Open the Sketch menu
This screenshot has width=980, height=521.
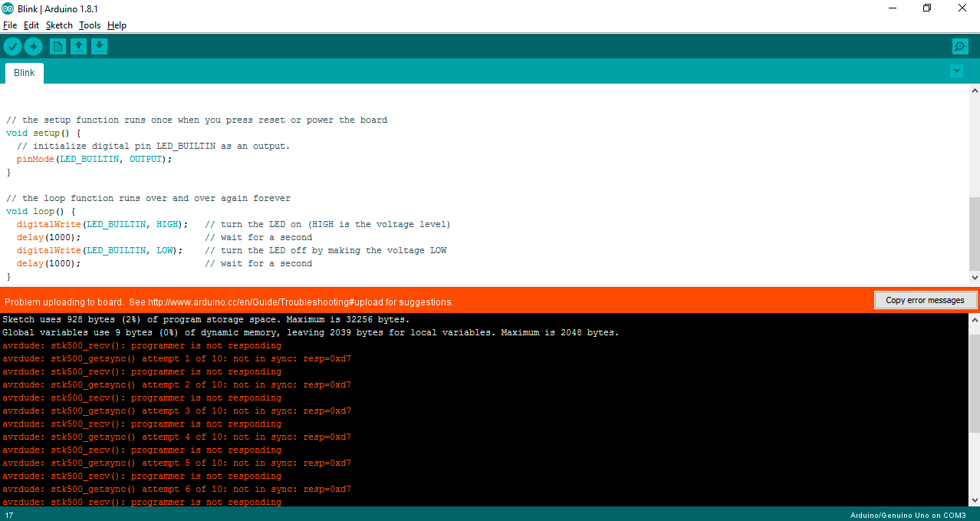click(x=59, y=25)
